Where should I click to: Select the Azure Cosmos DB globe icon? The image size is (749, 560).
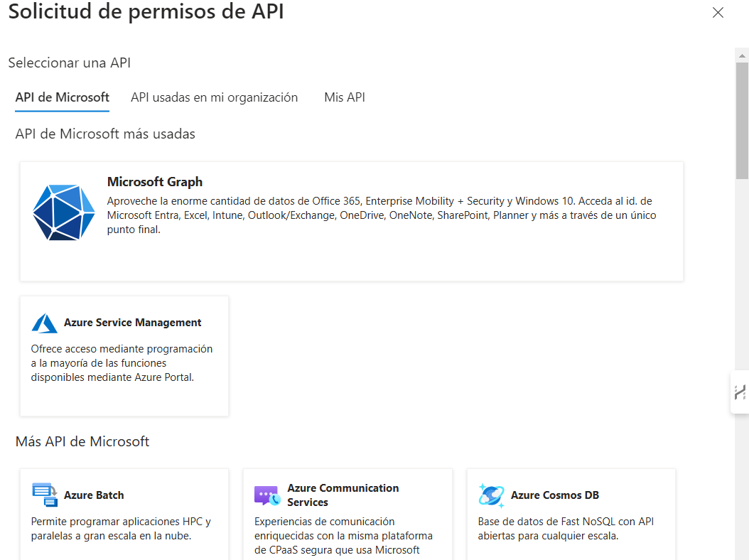coord(491,495)
